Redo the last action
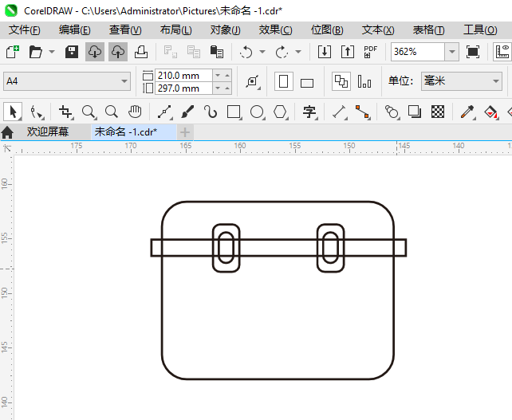 pos(282,52)
